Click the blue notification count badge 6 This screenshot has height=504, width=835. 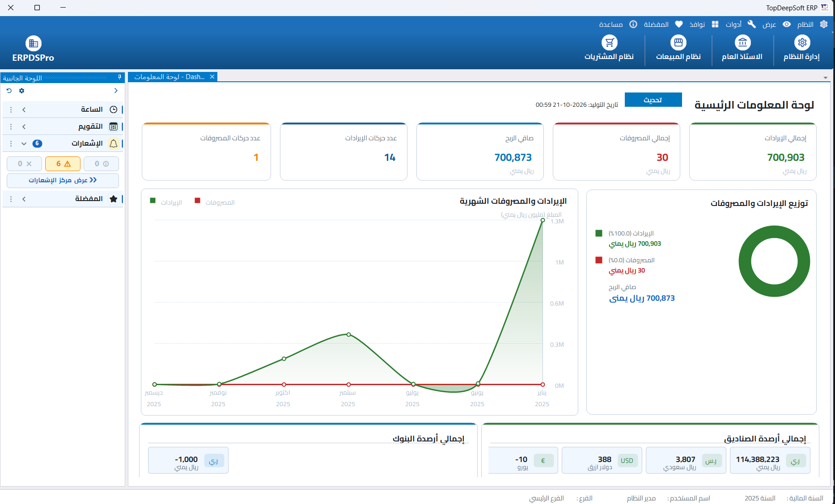37,143
